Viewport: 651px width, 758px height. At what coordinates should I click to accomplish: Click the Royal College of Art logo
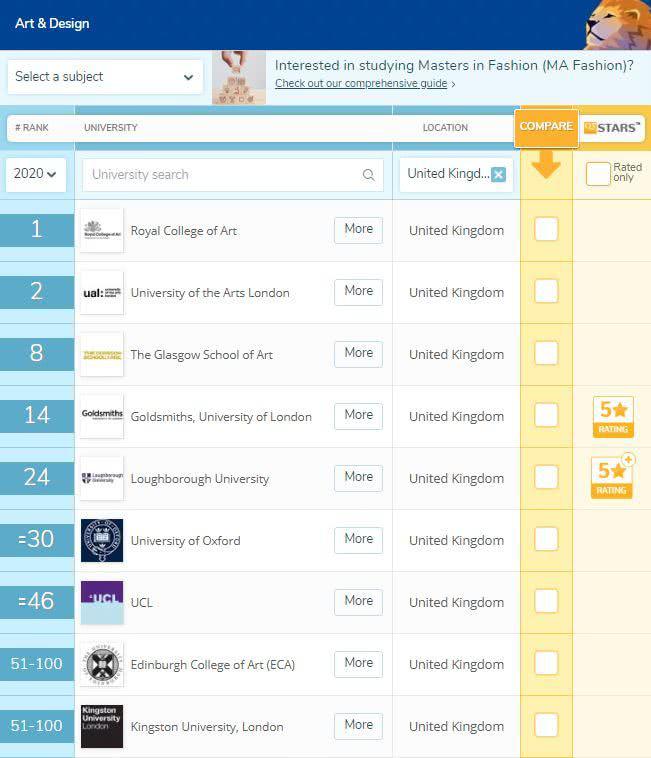click(102, 230)
